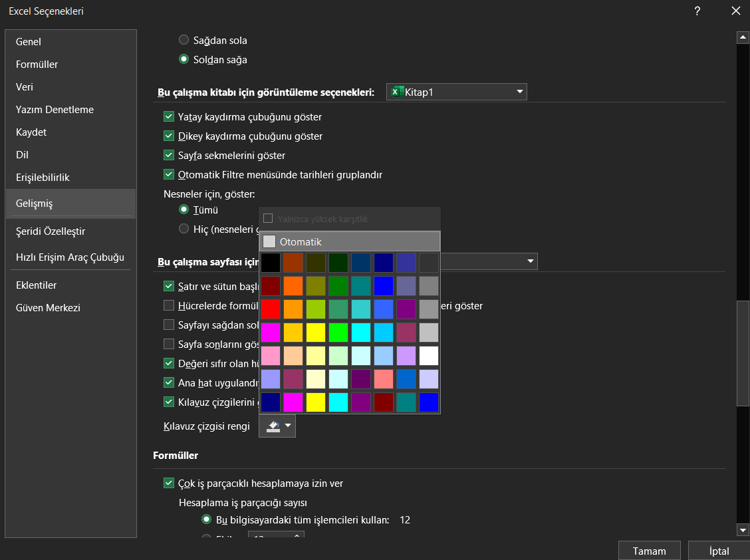
Task: Click the gridline color fill bucket icon
Action: coord(273,426)
